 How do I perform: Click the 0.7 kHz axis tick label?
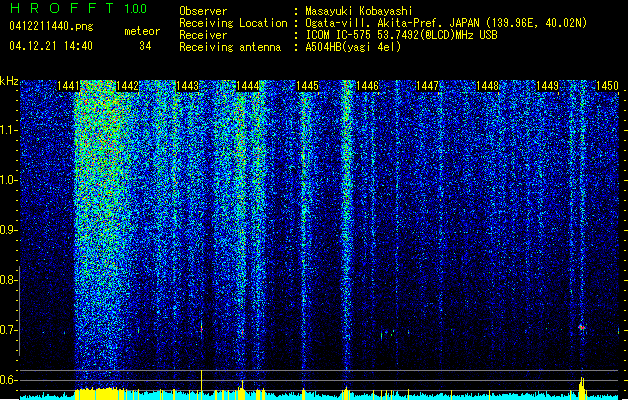[x=8, y=330]
